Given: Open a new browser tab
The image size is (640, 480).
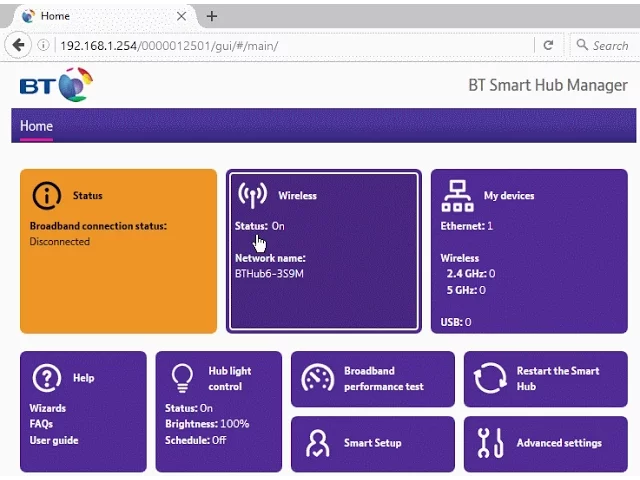Looking at the screenshot, I should click(212, 16).
